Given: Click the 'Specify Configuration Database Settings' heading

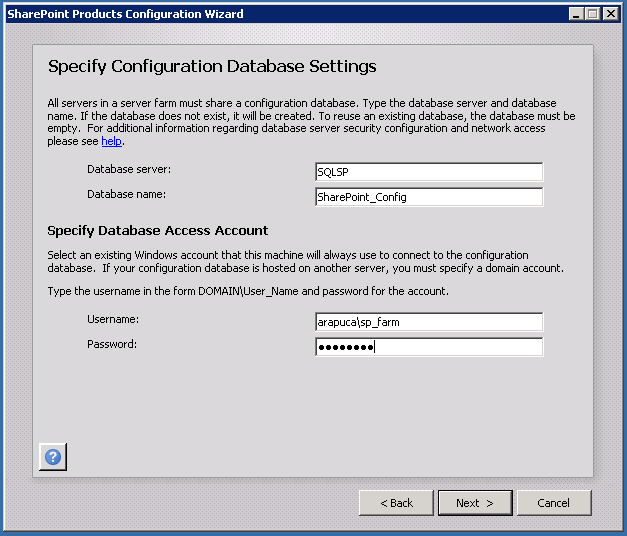Looking at the screenshot, I should point(212,67).
